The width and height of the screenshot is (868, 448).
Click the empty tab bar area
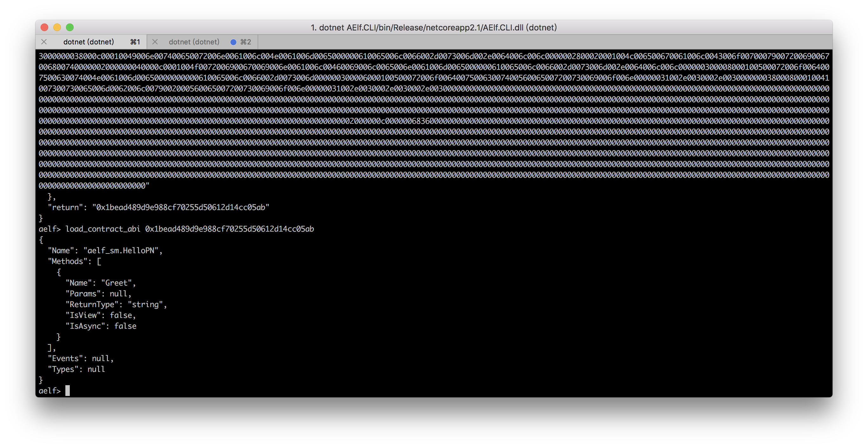[545, 42]
